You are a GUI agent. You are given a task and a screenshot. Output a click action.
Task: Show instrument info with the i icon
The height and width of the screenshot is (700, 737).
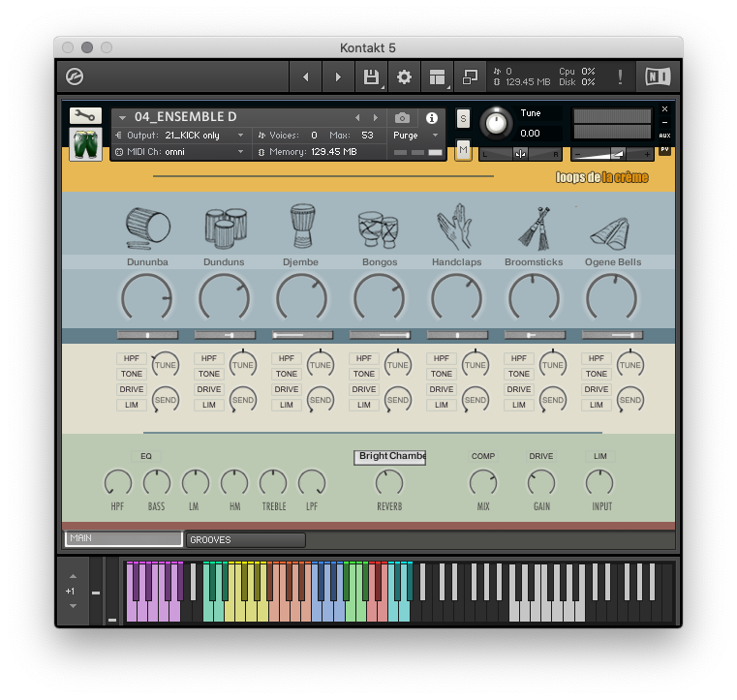point(432,118)
